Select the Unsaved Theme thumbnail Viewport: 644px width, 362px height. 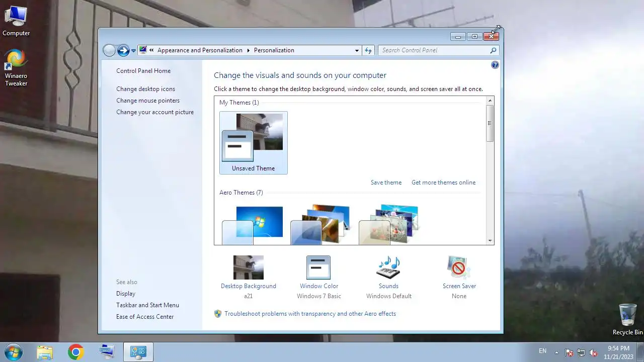pyautogui.click(x=254, y=143)
